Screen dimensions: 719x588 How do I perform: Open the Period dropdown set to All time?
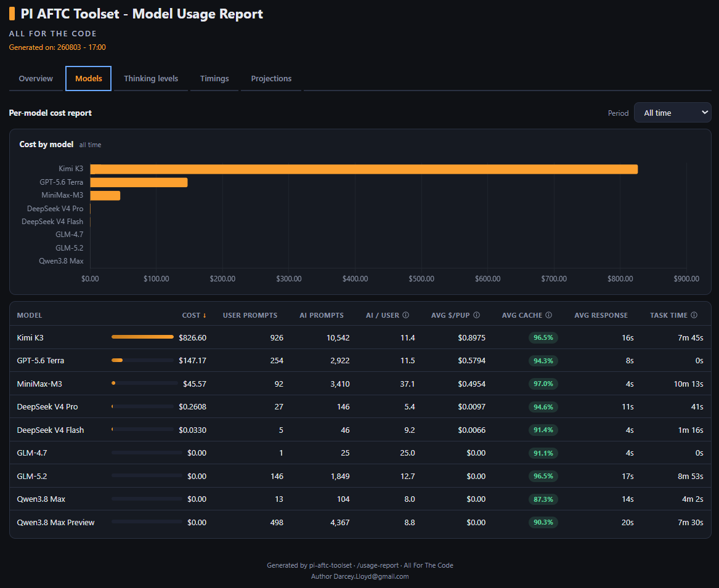[x=672, y=113]
